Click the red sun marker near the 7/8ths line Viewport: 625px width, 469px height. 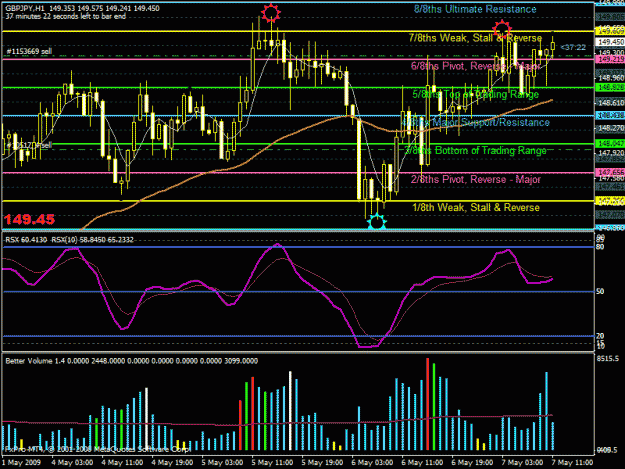pos(502,29)
